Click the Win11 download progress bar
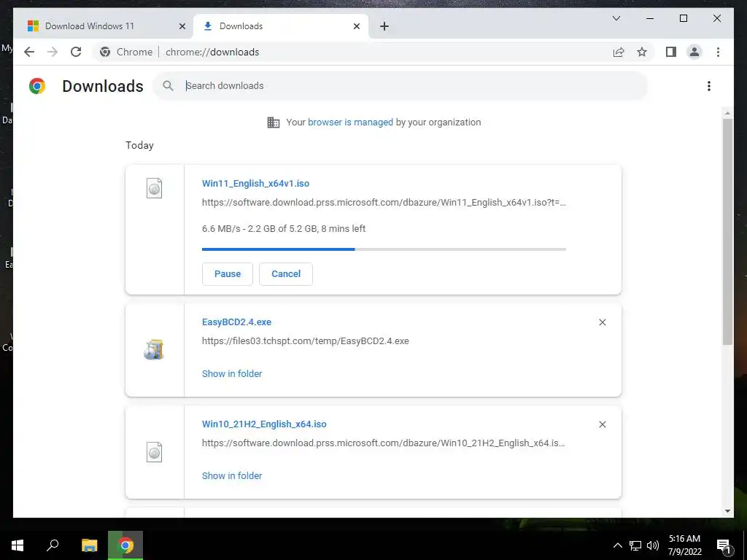Image resolution: width=747 pixels, height=560 pixels. (384, 249)
